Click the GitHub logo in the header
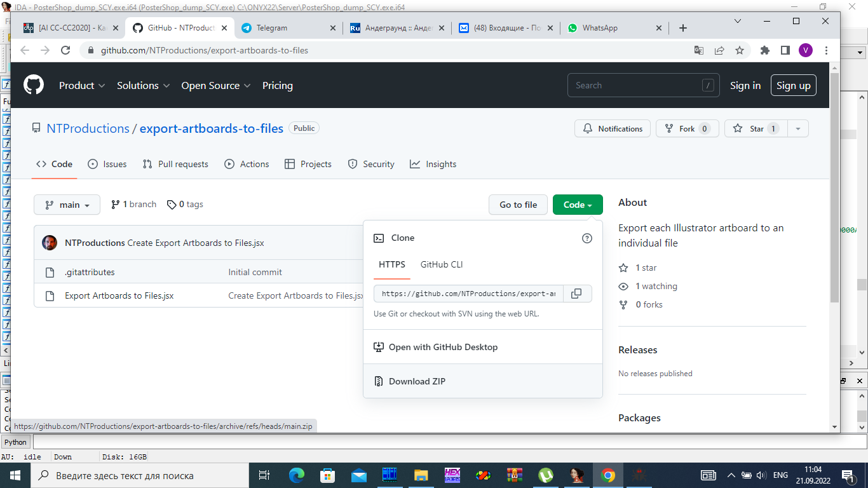 coord(34,85)
